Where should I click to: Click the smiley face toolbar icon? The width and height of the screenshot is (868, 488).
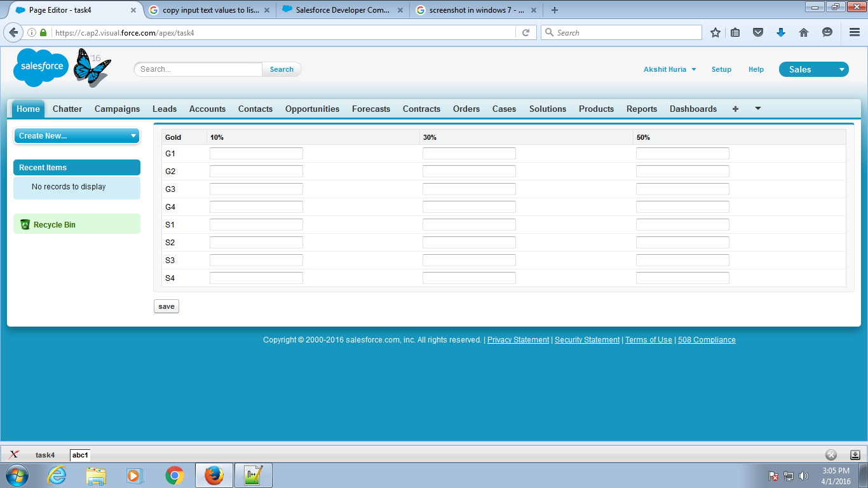[x=827, y=32]
